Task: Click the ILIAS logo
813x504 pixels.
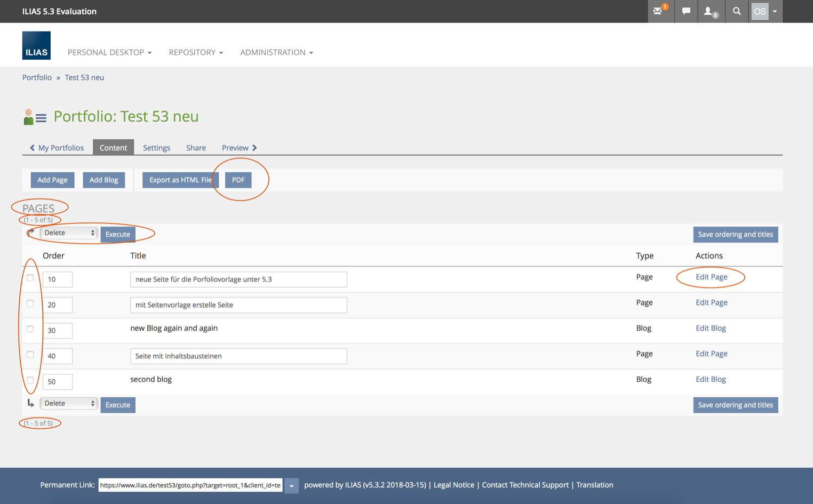Action: (36, 45)
